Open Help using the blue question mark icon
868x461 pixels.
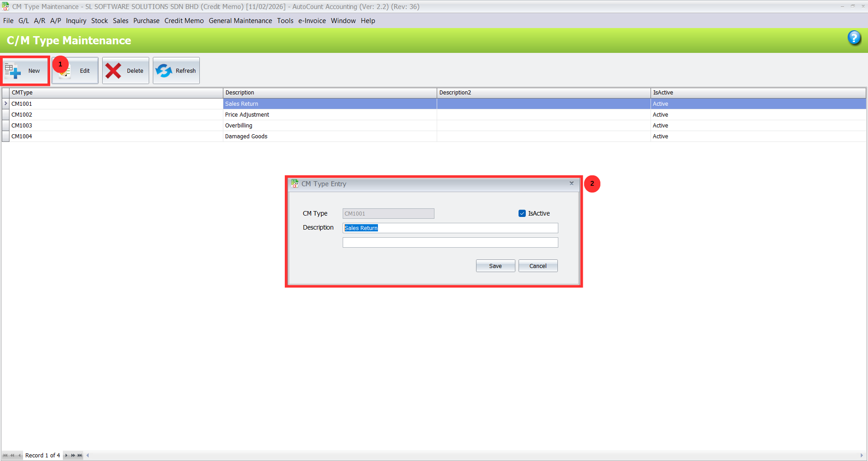click(854, 38)
